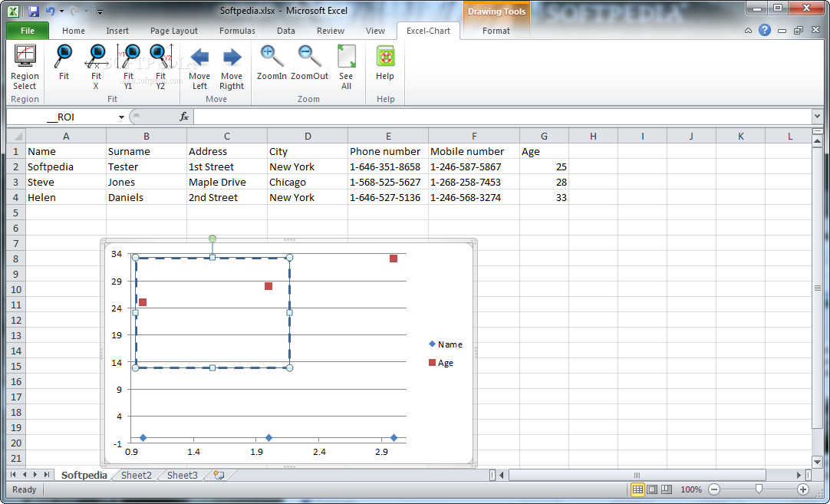
Task: Click the zoom out minus button
Action: coord(714,489)
